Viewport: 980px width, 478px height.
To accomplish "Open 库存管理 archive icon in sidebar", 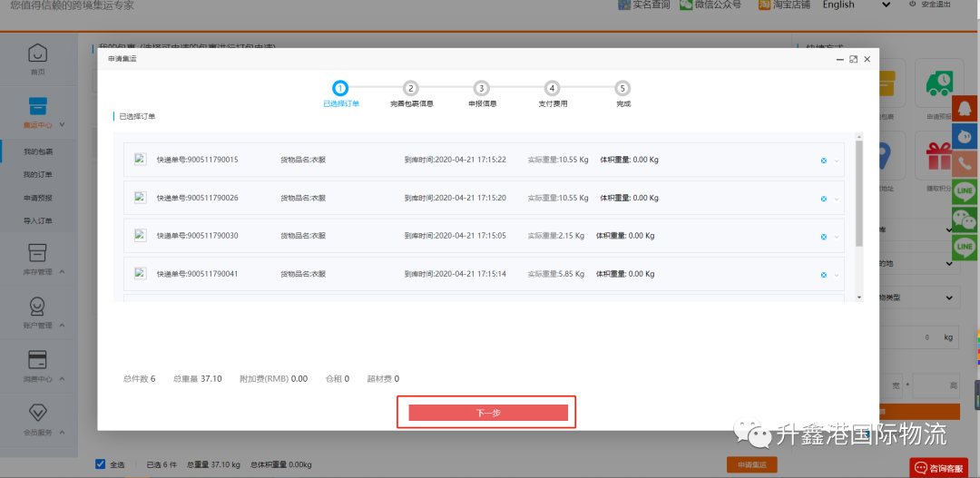I will pyautogui.click(x=38, y=253).
